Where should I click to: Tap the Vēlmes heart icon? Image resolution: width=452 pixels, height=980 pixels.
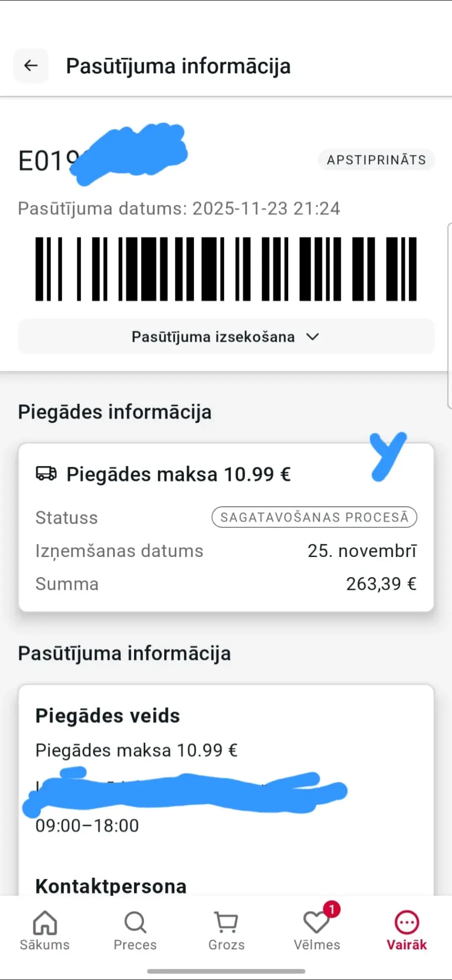tap(315, 923)
